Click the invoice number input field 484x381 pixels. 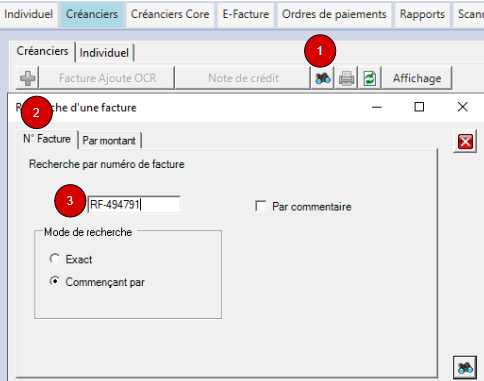tap(134, 204)
